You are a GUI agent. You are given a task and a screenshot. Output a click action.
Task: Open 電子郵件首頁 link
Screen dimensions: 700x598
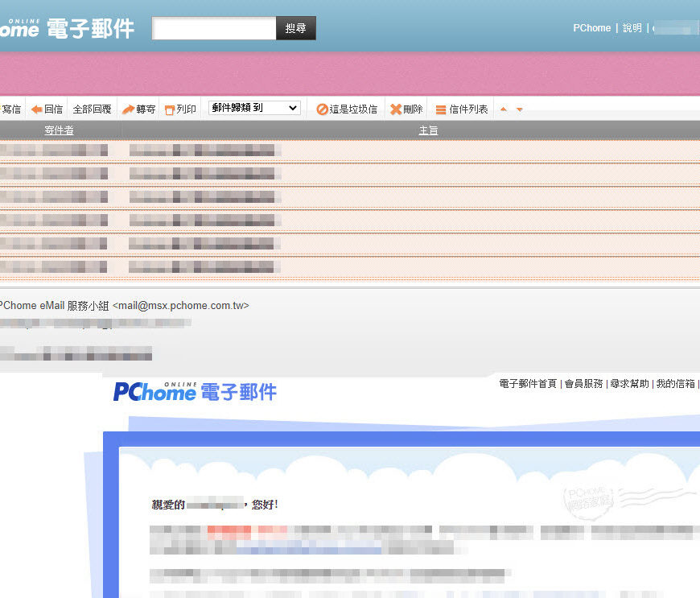click(x=528, y=384)
